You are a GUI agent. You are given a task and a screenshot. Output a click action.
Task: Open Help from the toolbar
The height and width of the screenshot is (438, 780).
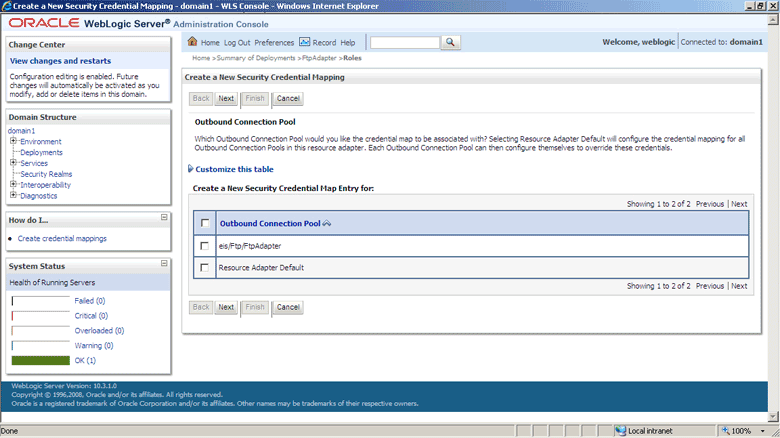pos(348,43)
